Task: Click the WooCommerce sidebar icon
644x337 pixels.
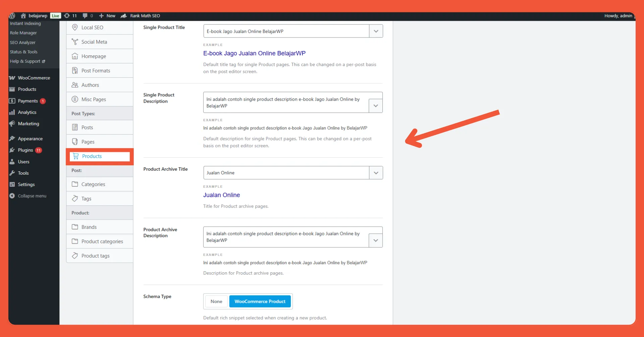Action: 12,77
